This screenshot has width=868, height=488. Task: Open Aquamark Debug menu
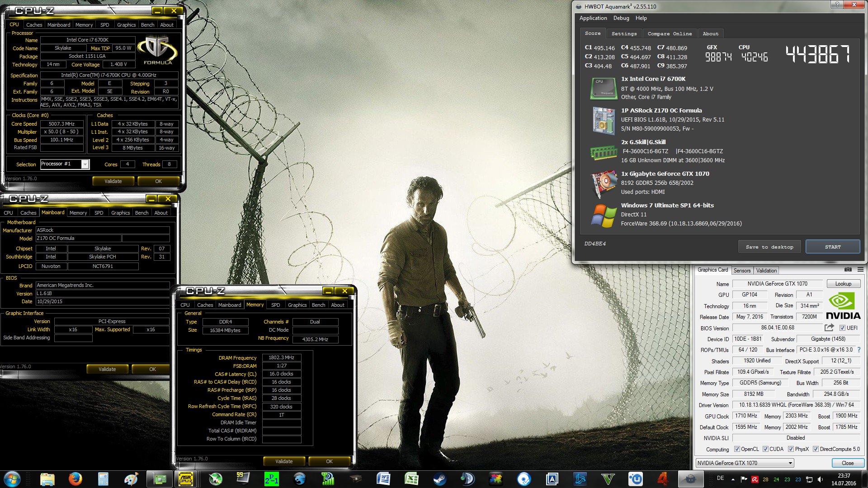[x=621, y=18]
